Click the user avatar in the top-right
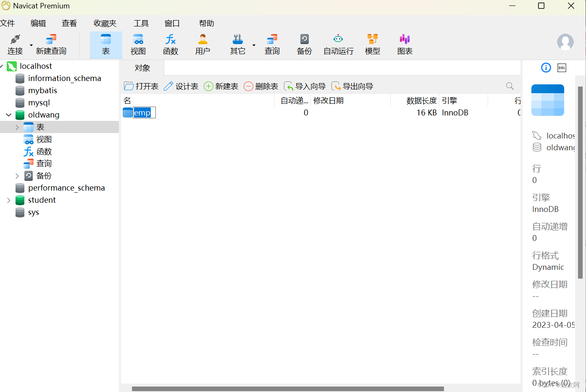586x392 pixels. (565, 42)
